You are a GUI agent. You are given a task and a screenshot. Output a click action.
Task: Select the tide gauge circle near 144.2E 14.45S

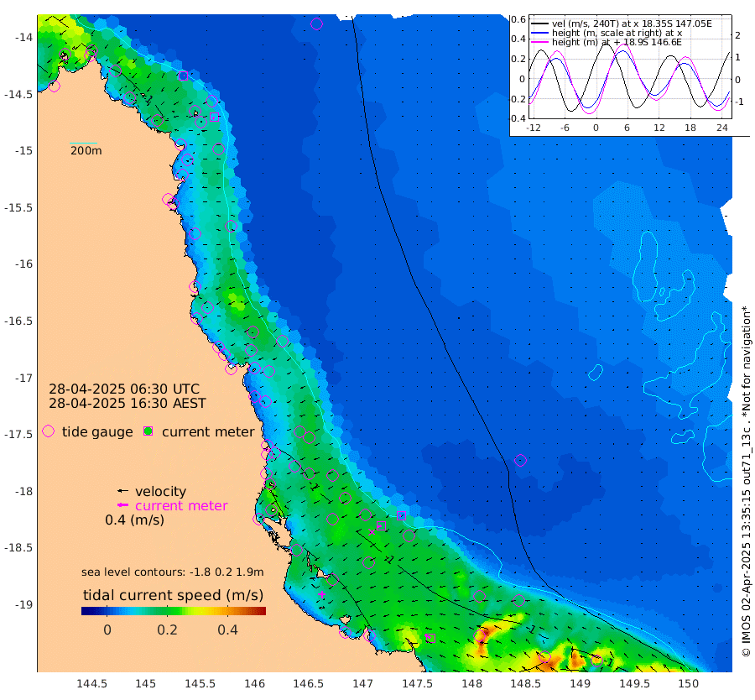[54, 86]
